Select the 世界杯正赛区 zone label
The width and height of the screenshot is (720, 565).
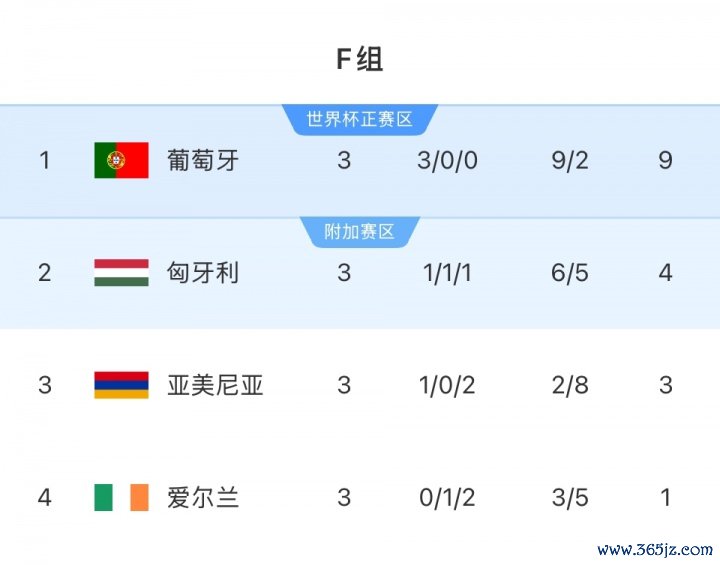pyautogui.click(x=360, y=120)
